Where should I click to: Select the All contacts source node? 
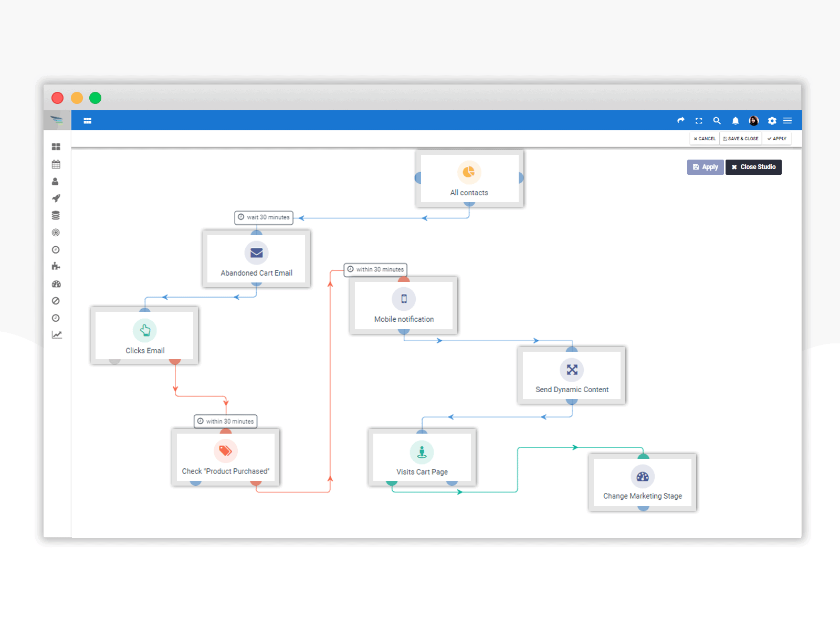469,178
